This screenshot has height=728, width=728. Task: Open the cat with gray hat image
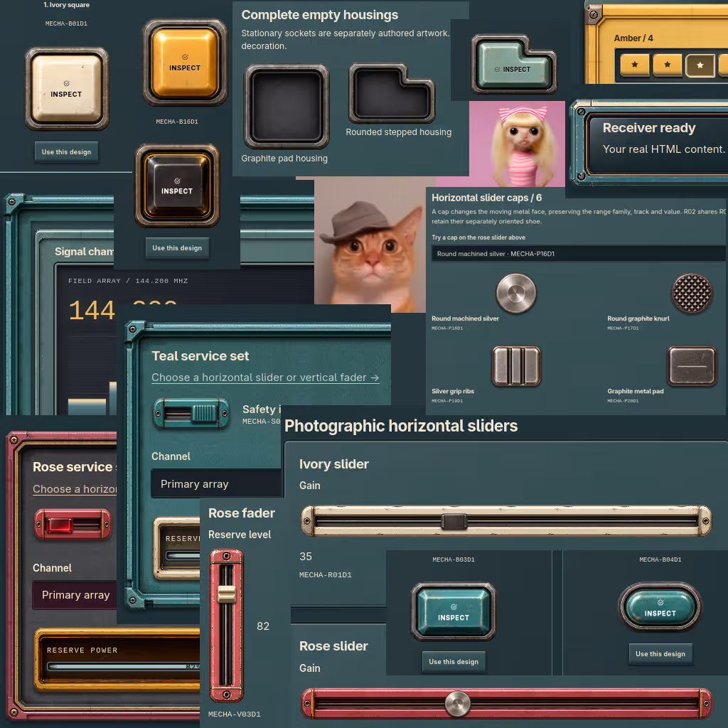370,245
